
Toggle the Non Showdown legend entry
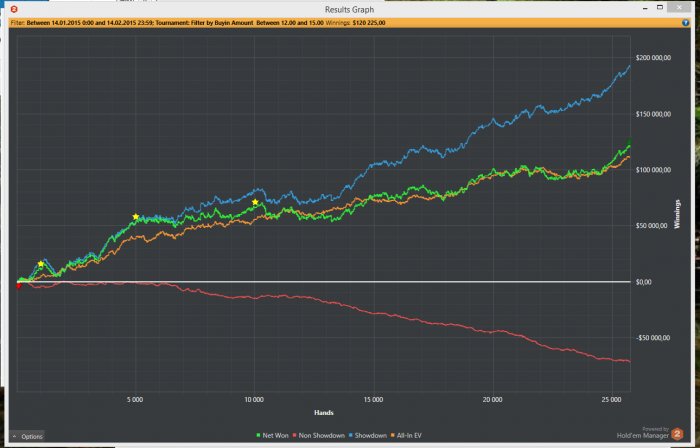pos(319,435)
